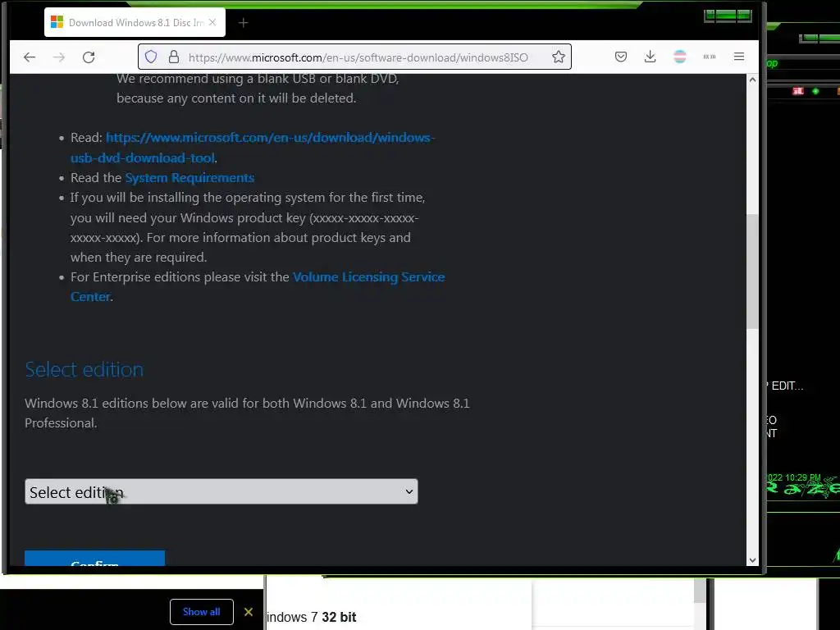This screenshot has height=630, width=840.
Task: View site security via the padlock icon
Action: click(174, 57)
